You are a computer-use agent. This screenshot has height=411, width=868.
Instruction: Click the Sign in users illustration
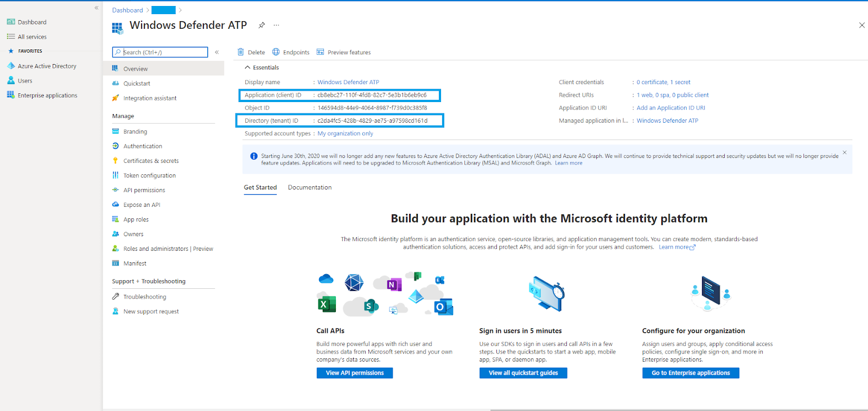[x=547, y=294]
